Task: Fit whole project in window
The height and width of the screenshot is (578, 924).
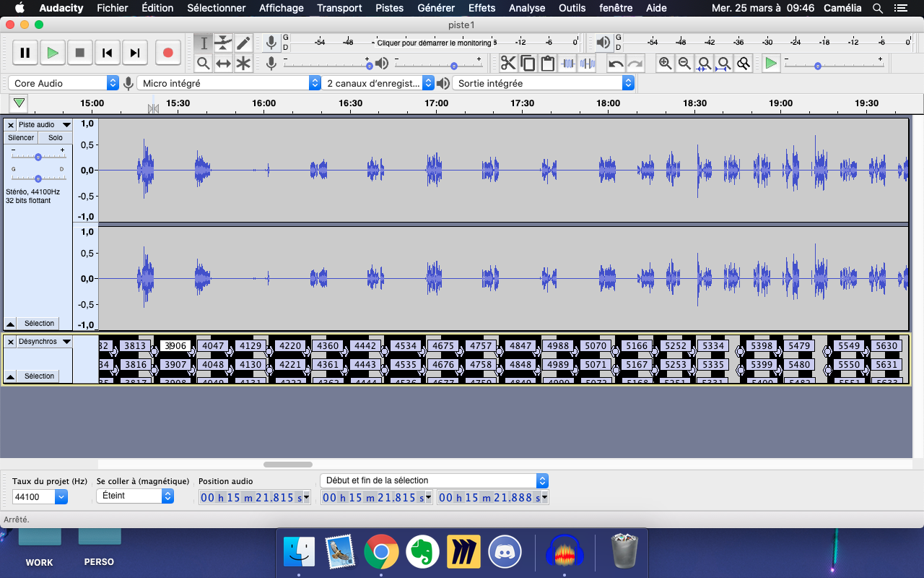Action: (x=723, y=64)
